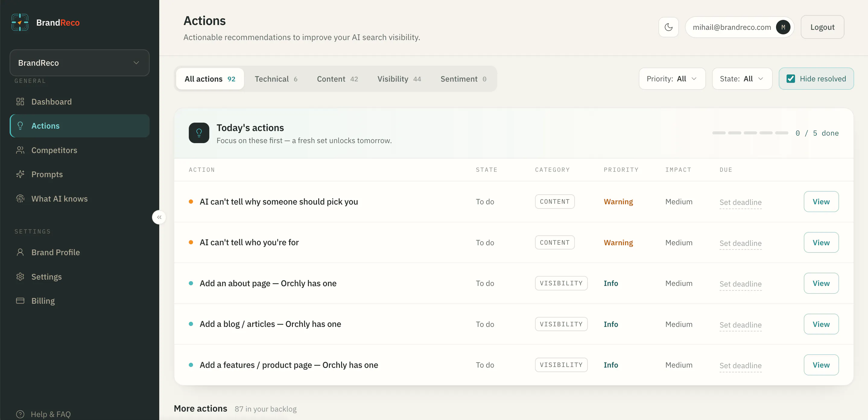The height and width of the screenshot is (420, 868).
Task: Click the Logout button
Action: (x=822, y=27)
